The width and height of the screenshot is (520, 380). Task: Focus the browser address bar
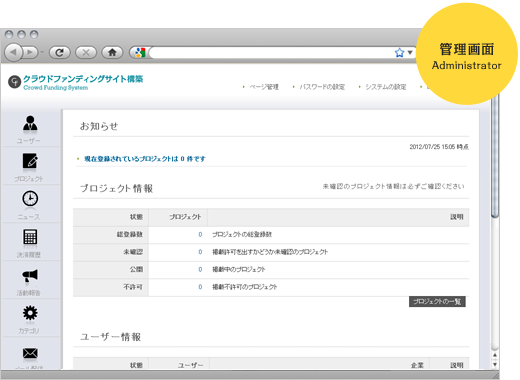pyautogui.click(x=272, y=52)
